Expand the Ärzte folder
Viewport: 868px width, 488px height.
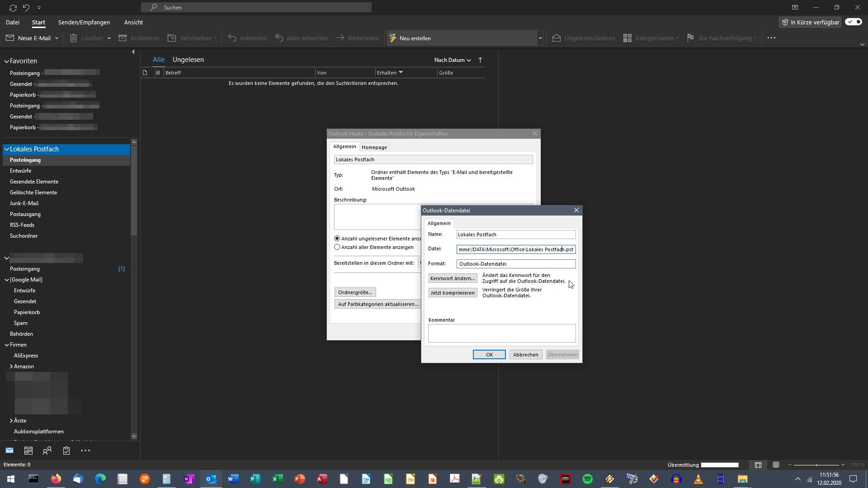pyautogui.click(x=11, y=421)
